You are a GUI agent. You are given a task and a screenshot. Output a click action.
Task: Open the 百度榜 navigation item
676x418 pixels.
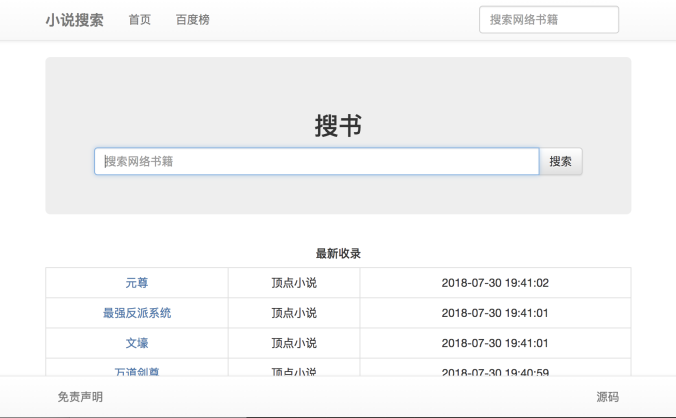click(193, 20)
